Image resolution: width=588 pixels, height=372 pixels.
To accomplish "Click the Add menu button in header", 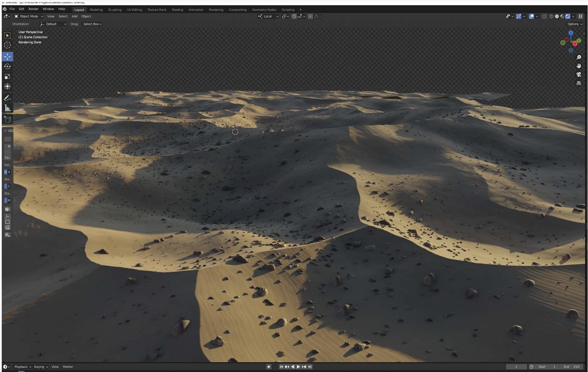I will pos(74,16).
